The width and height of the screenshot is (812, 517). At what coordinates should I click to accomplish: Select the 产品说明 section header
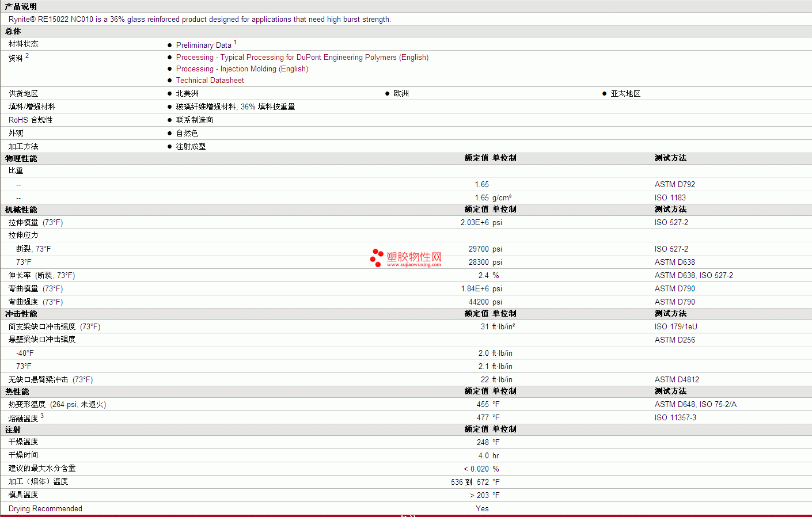tap(21, 6)
